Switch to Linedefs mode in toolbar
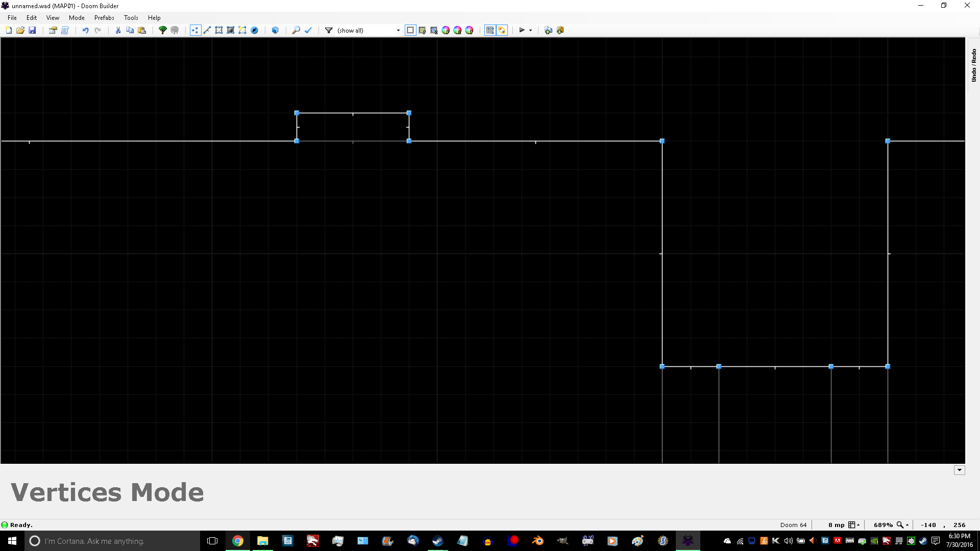The image size is (980, 551). pos(207,30)
